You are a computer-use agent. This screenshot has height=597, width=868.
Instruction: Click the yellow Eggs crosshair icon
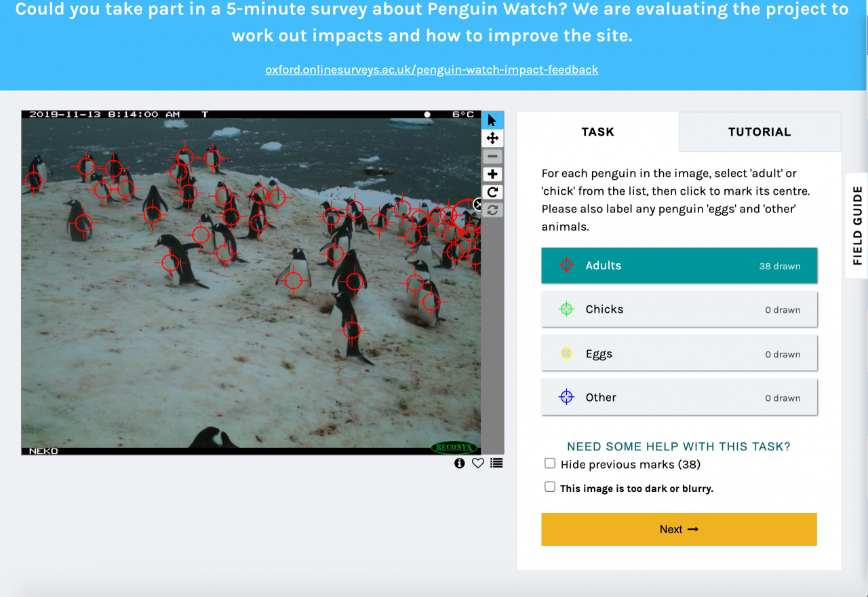click(x=566, y=353)
